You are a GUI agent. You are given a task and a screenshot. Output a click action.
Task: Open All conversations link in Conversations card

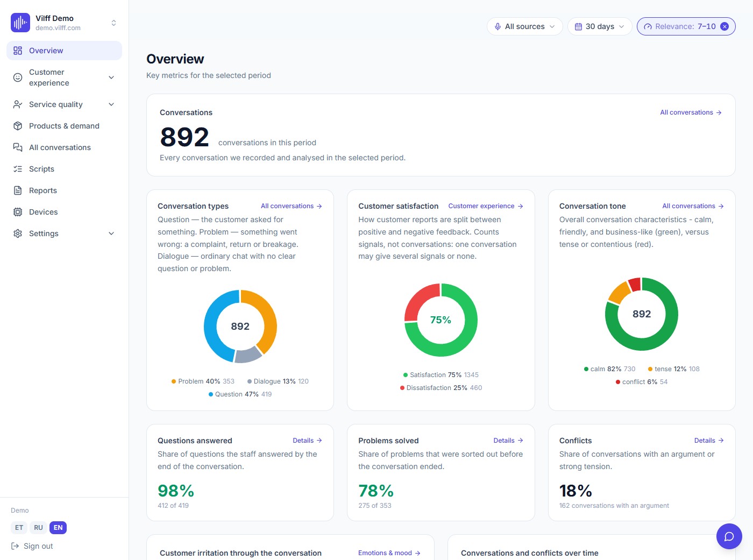691,112
